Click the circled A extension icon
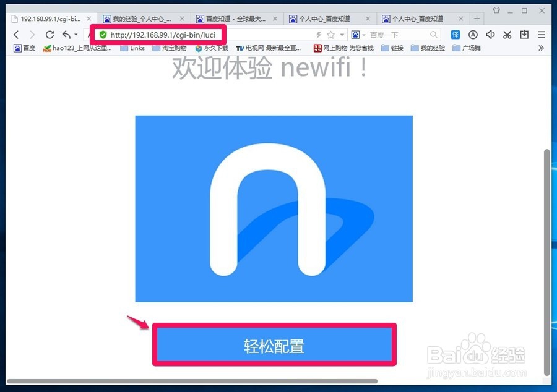 pos(473,35)
